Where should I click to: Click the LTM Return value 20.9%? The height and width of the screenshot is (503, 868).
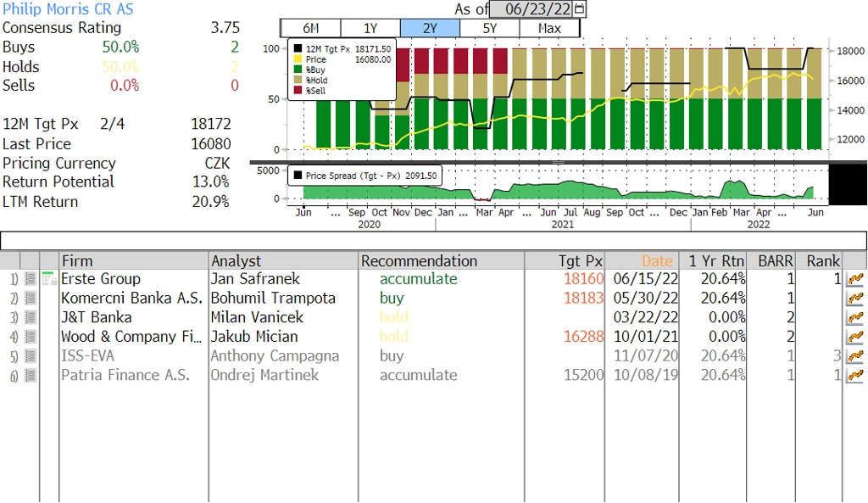pos(211,202)
